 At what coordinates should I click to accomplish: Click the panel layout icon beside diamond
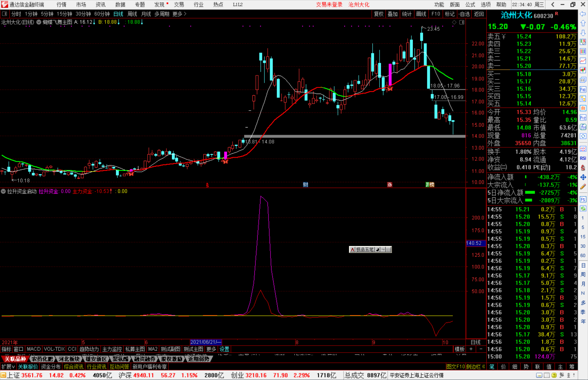point(462,22)
